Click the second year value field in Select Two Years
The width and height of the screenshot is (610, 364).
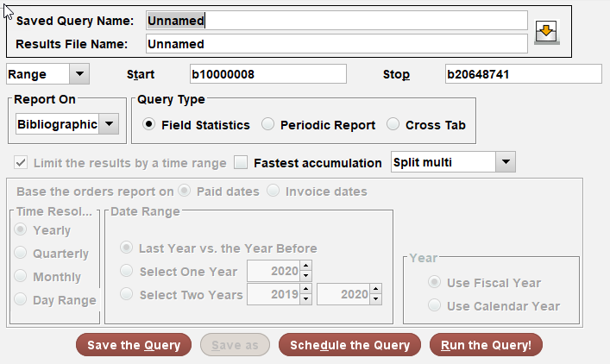pyautogui.click(x=344, y=294)
